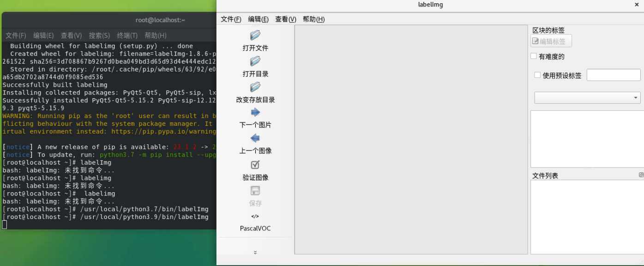This screenshot has height=266, width=644.
Task: Go to next image with 下一个图片 arrow
Action: [255, 112]
